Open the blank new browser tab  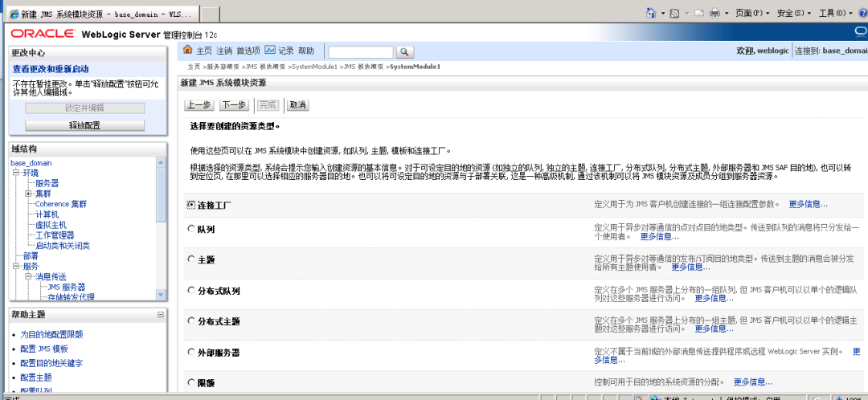tap(210, 14)
